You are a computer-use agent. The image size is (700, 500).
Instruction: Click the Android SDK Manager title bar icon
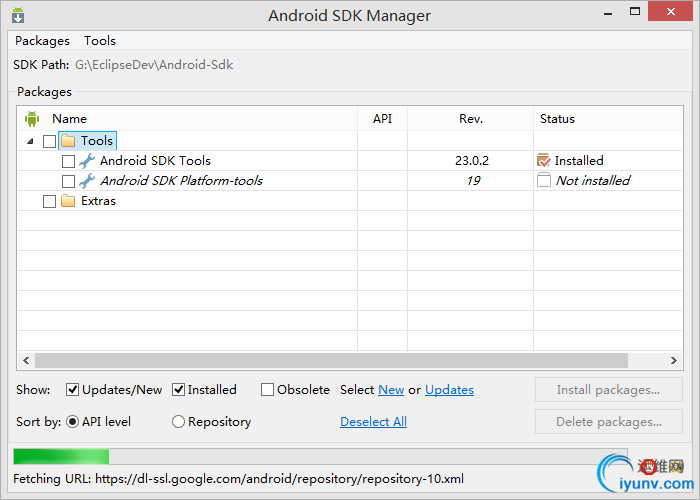tap(18, 15)
